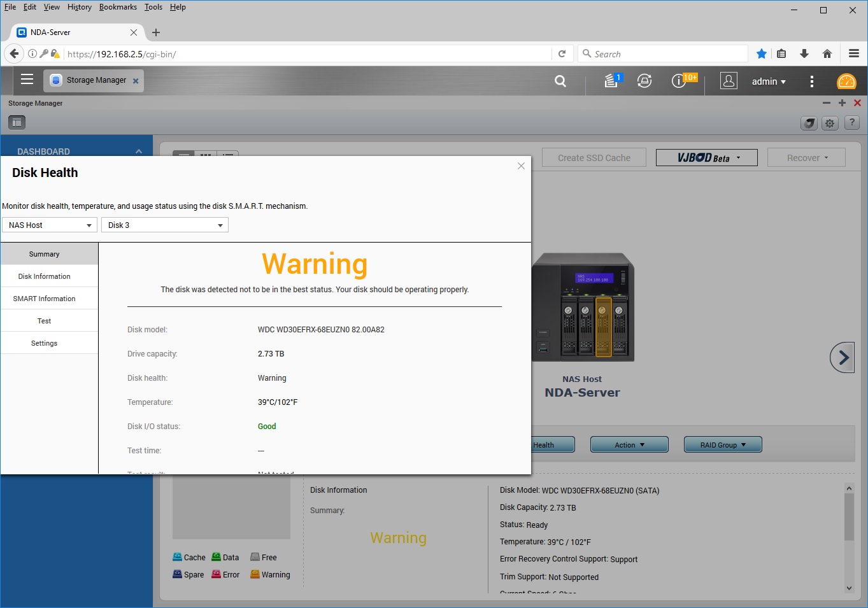Viewport: 868px width, 608px height.
Task: Close the Storage Manager taskbar tab
Action: [x=136, y=81]
